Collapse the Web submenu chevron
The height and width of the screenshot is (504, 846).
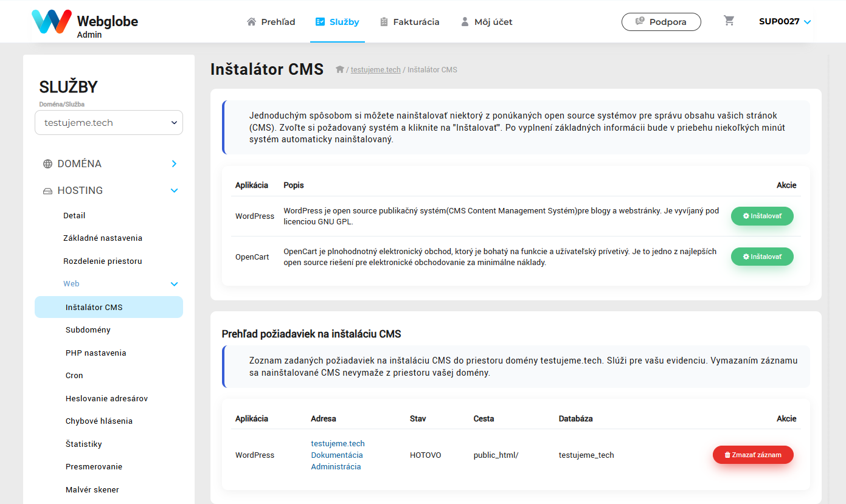click(x=174, y=284)
